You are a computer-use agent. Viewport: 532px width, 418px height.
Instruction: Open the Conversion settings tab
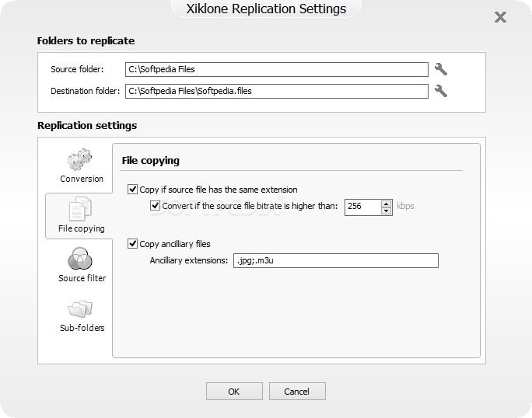81,165
